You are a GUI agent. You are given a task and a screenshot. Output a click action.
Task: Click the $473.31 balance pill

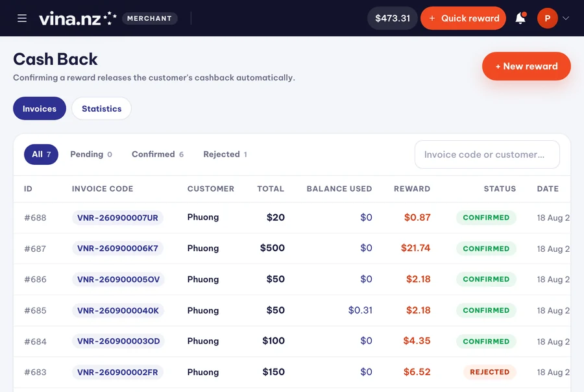393,18
